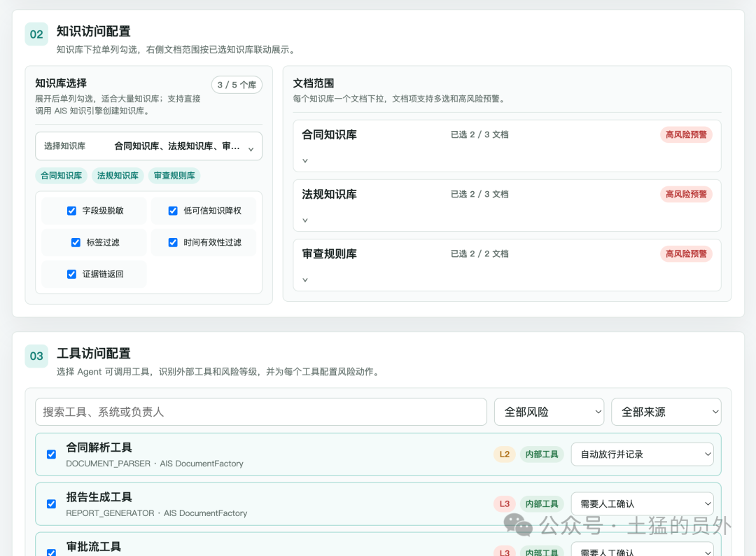Viewport: 756px width, 556px height.
Task: Open the 全部风险 filter dropdown
Action: [x=549, y=412]
